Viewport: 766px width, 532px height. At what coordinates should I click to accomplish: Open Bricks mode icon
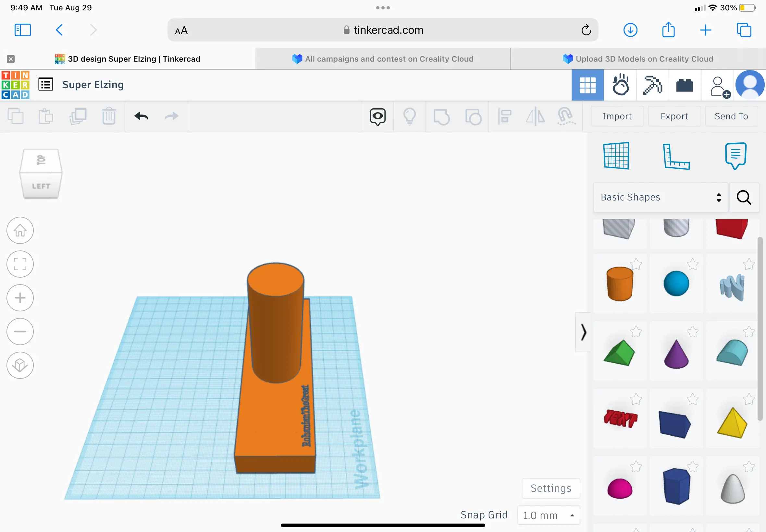(x=685, y=85)
